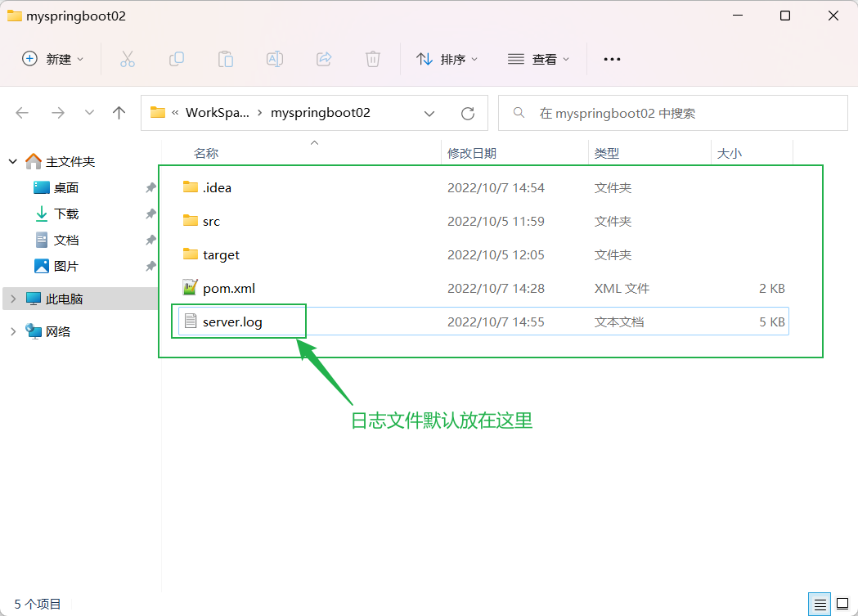Switch to large icons view at bottom right
Screen dimensions: 858x616
(842, 604)
